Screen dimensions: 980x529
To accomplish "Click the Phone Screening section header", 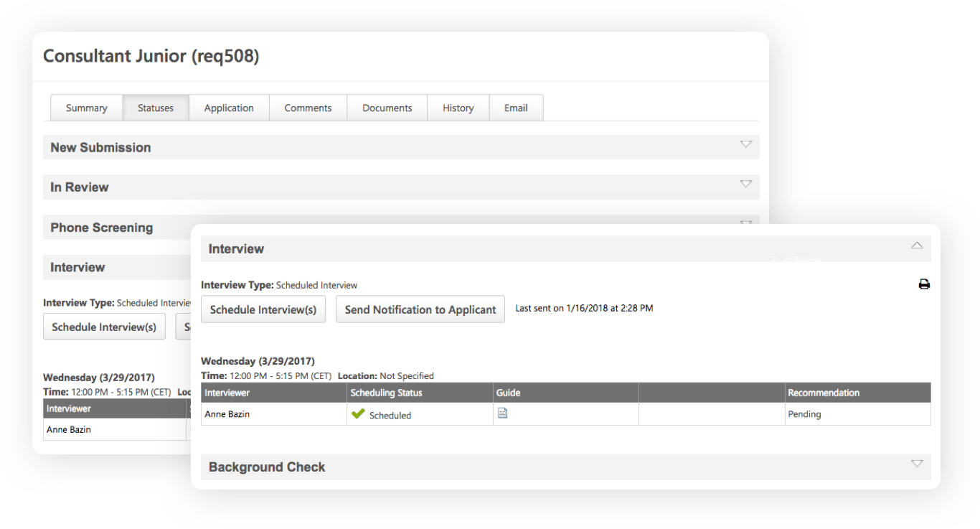I will (x=102, y=228).
